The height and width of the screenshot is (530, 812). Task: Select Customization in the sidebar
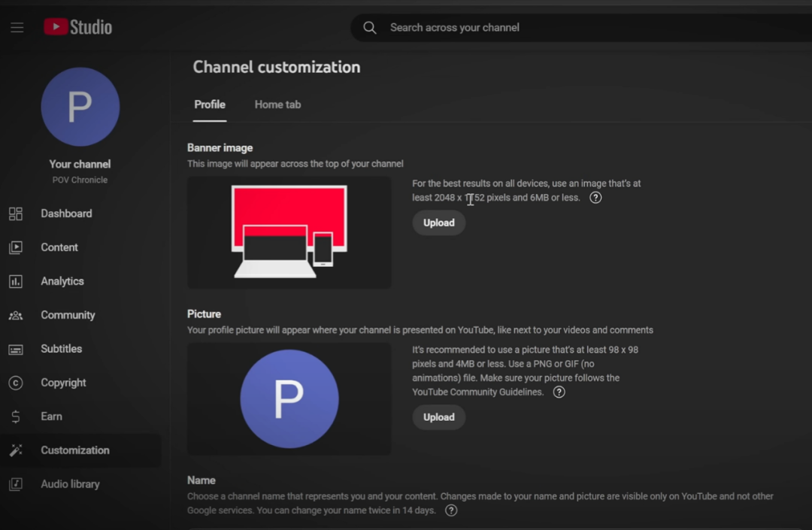pos(80,450)
